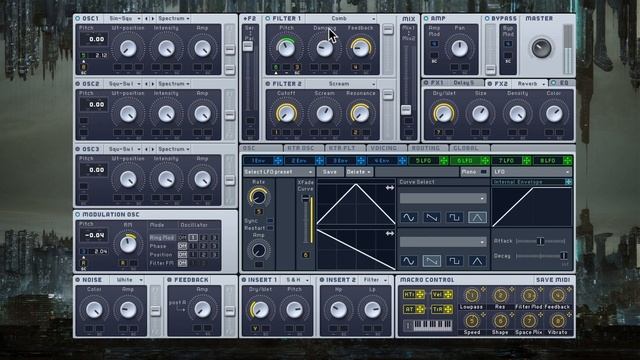Viewport: 640px width, 360px height.
Task: Click the KTr macro modulation handle
Action: 420,294
